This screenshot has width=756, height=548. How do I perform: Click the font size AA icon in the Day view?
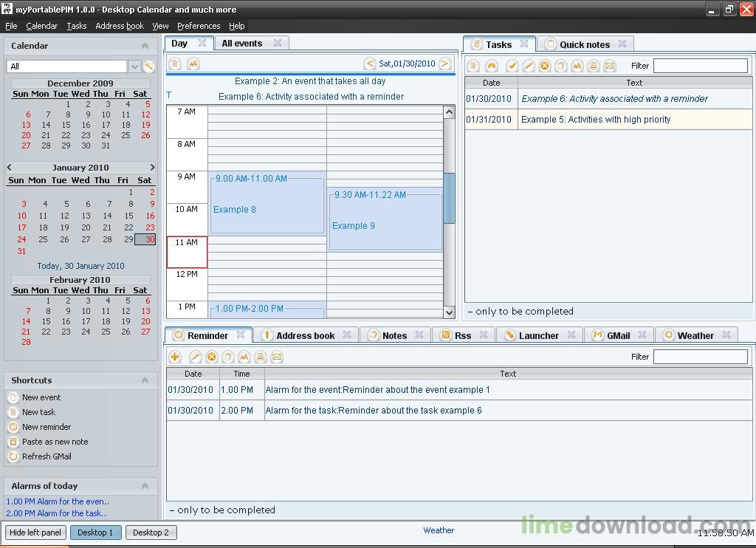click(193, 64)
